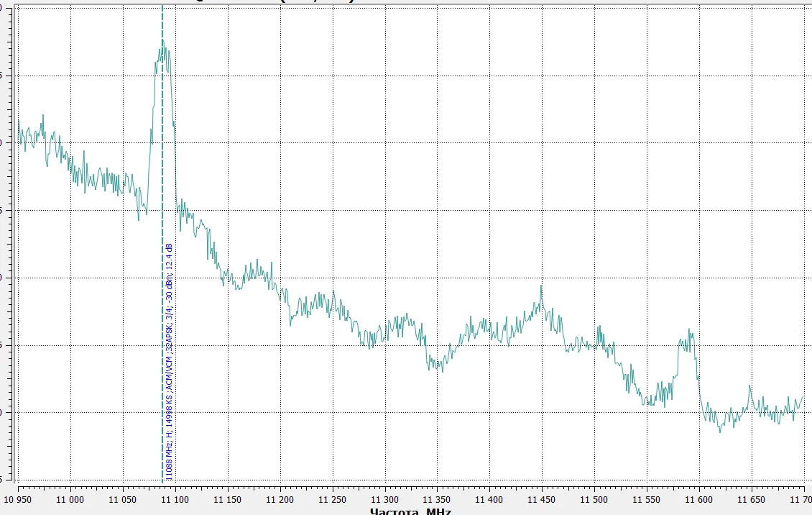Click the 11 500 frequency axis label
The image size is (812, 515).
594,498
